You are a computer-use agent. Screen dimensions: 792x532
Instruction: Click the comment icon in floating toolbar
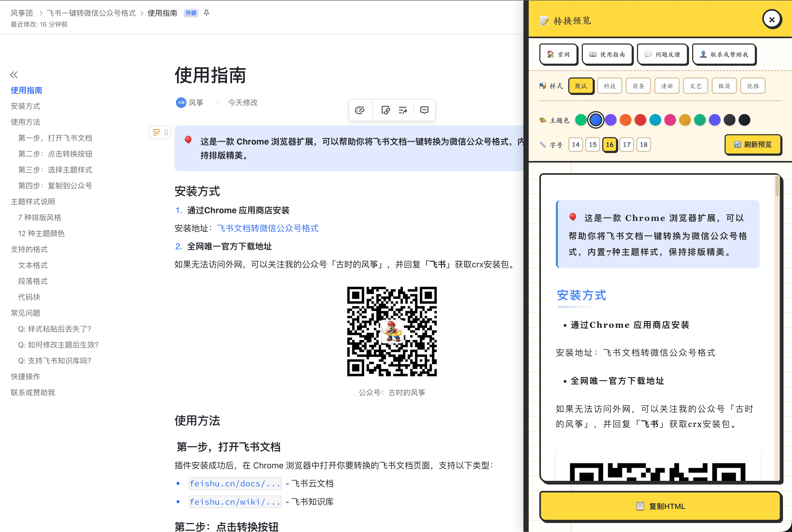(424, 110)
